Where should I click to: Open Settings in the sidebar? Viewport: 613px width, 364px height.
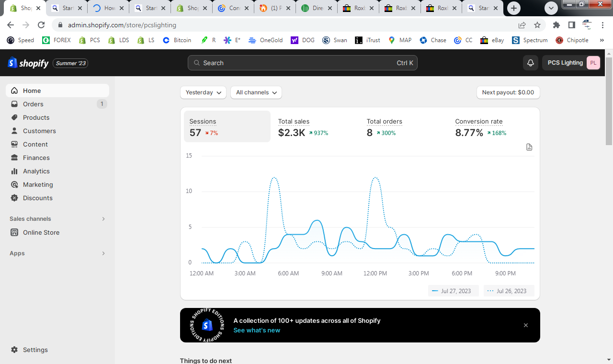pos(57,350)
